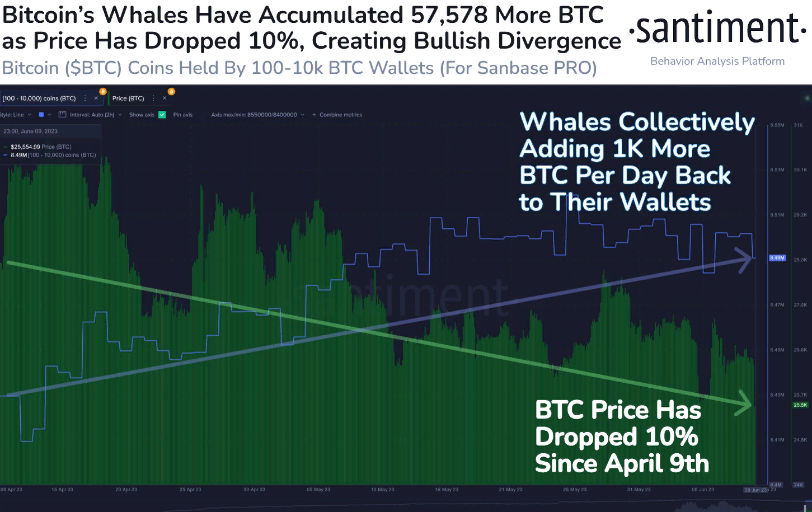
Task: Open Price (BTC) three-dot menu
Action: [x=153, y=98]
